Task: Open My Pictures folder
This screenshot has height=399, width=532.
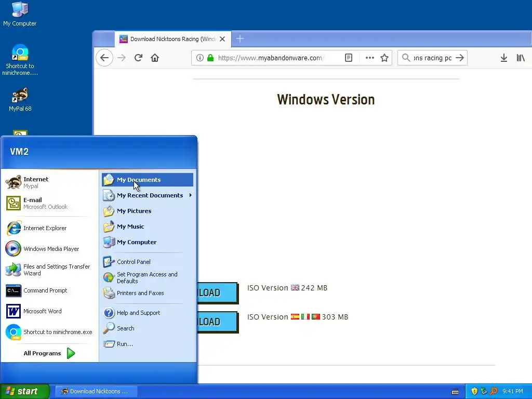Action: tap(148, 211)
